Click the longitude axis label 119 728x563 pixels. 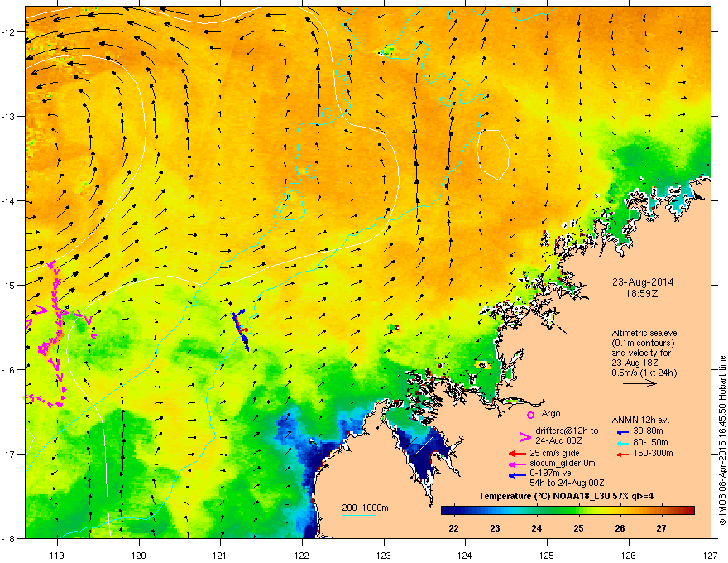[x=57, y=555]
